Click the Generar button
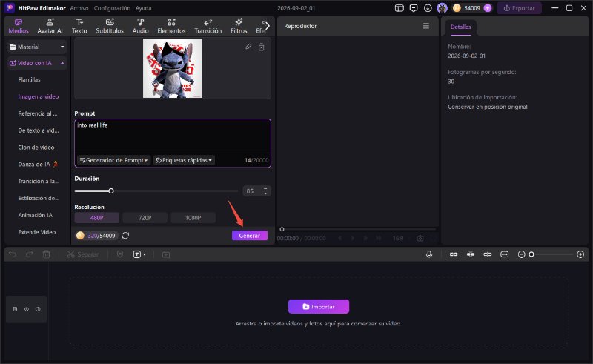This screenshot has width=593, height=364. point(250,235)
